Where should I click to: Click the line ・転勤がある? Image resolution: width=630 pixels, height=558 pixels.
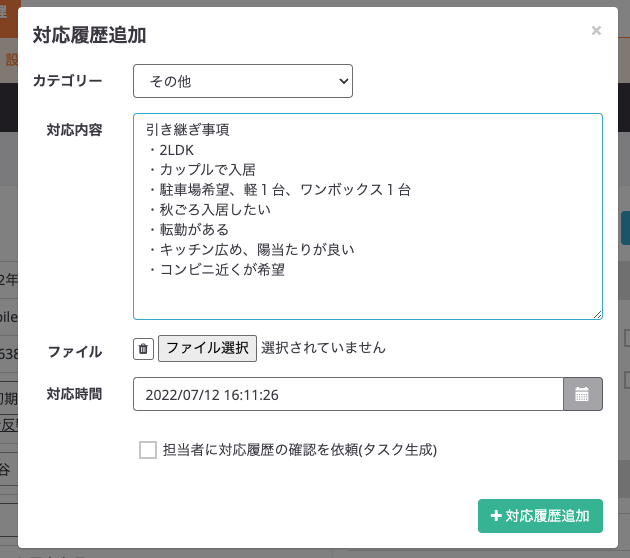coord(188,230)
